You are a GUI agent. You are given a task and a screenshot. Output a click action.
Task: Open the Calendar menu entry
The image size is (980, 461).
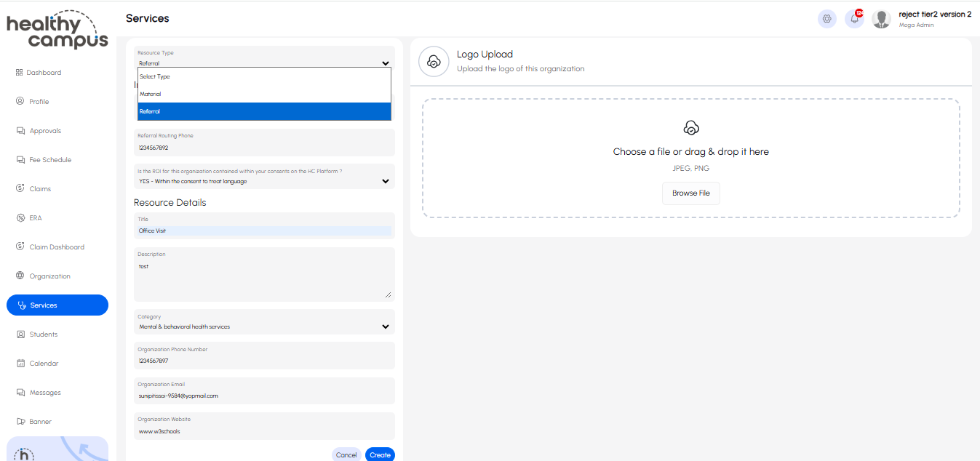[x=44, y=364]
